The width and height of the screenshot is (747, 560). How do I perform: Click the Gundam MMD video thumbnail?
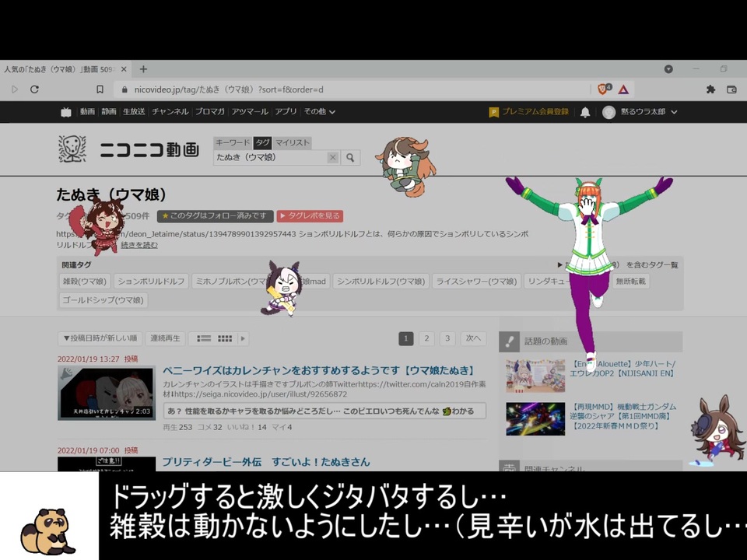coord(535,419)
